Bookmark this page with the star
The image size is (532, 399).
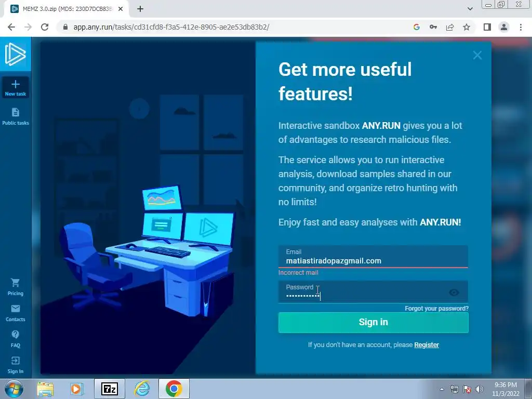(467, 27)
